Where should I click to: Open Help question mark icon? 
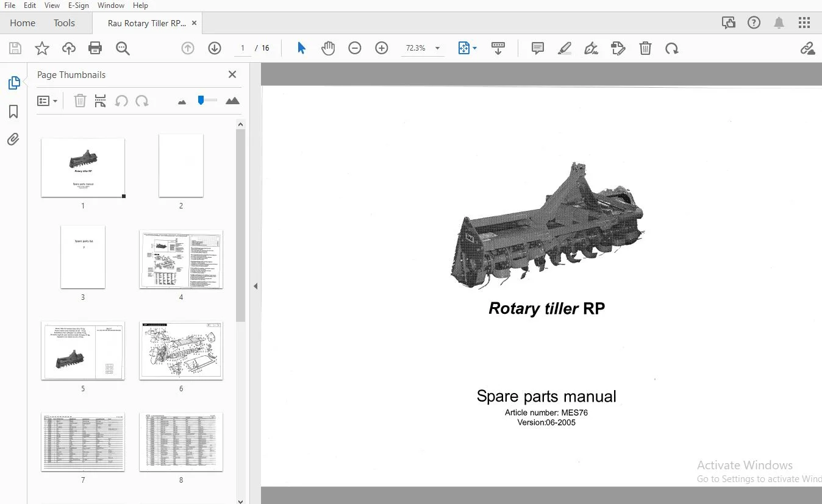[x=754, y=23]
